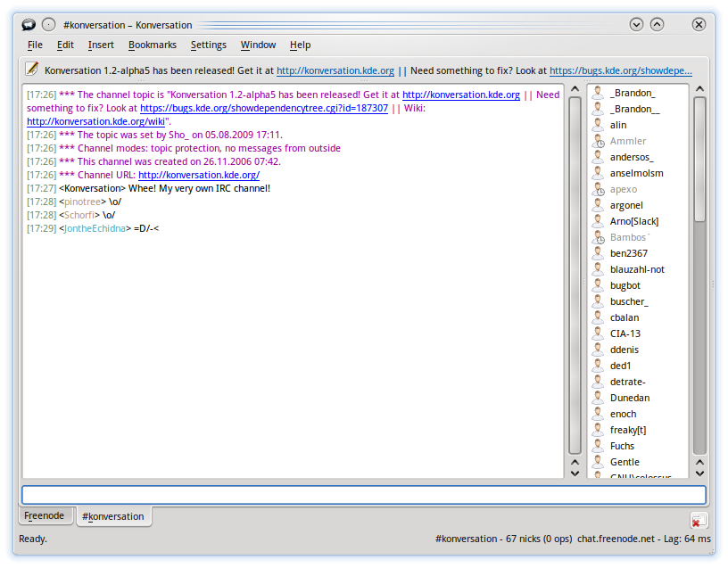The height and width of the screenshot is (568, 728).
Task: Click the away-status icon beside apexo
Action: click(x=597, y=189)
